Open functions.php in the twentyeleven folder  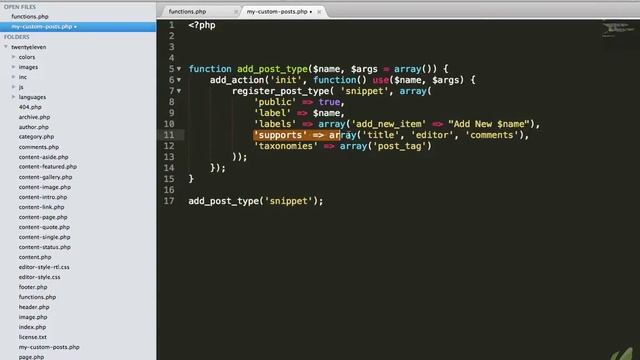tap(38, 297)
